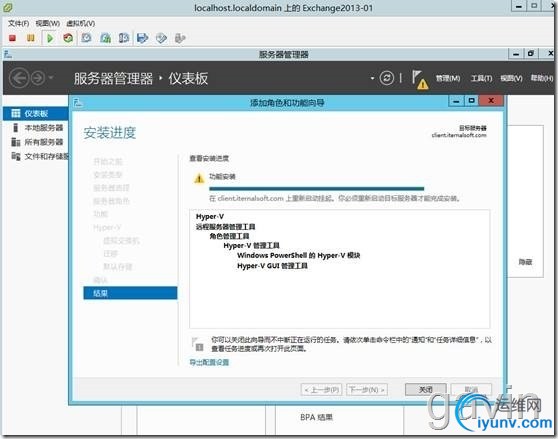Click the reset virtual machine icon

click(x=68, y=38)
